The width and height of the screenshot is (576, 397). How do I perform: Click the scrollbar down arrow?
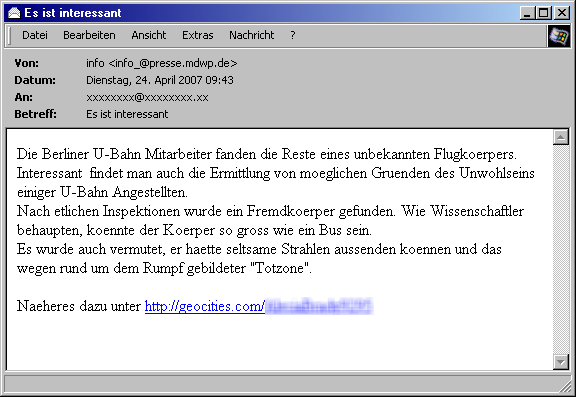pyautogui.click(x=561, y=362)
